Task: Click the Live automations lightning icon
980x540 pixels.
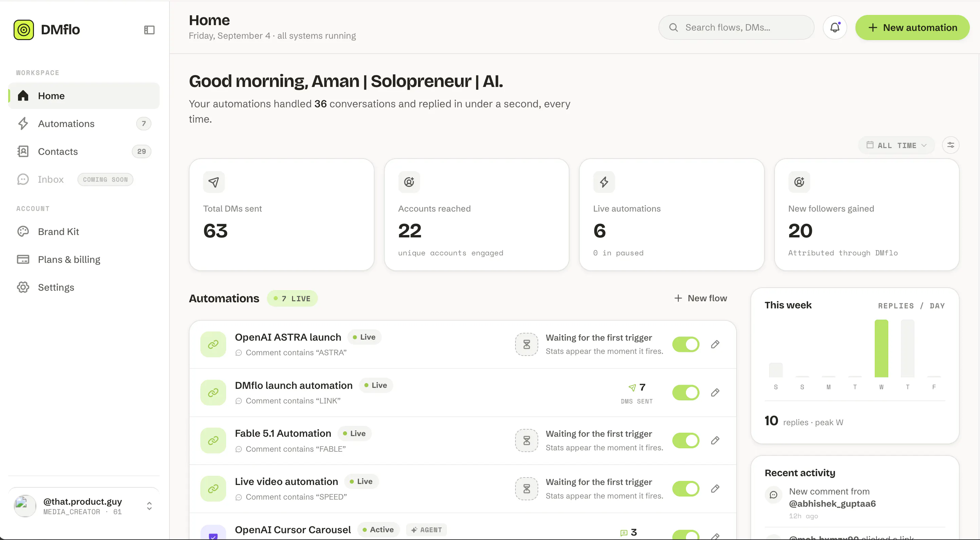Action: pyautogui.click(x=604, y=182)
